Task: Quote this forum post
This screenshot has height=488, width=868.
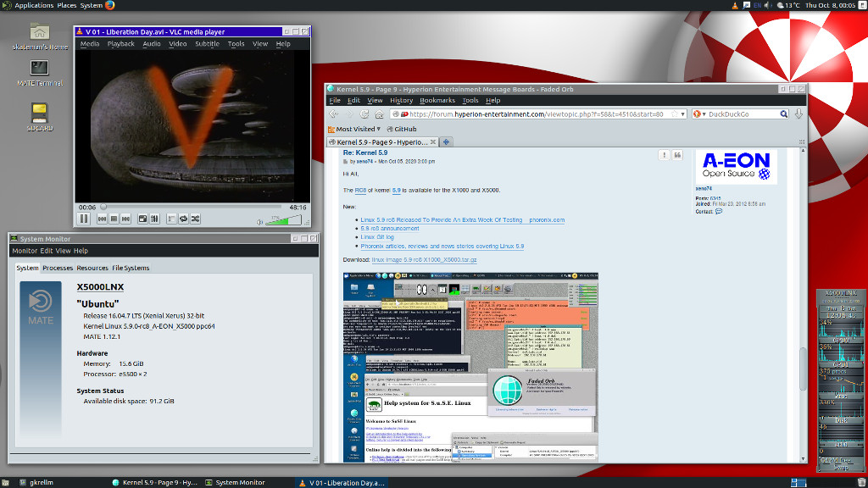Action: (677, 156)
